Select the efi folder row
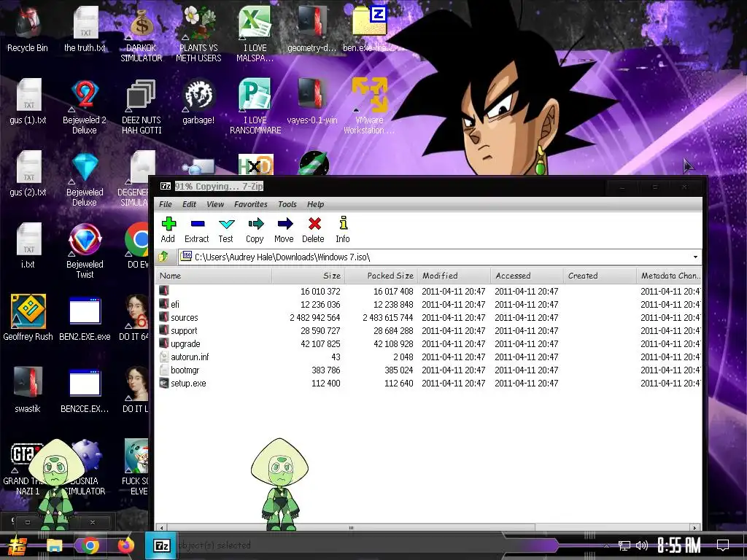 tap(429, 304)
